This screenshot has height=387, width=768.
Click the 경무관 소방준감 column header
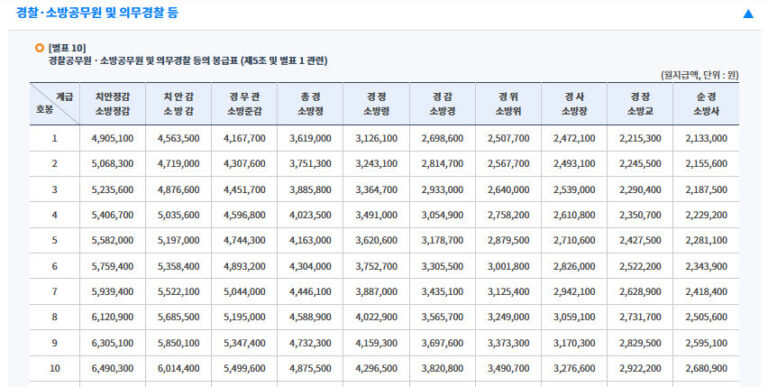tap(244, 104)
